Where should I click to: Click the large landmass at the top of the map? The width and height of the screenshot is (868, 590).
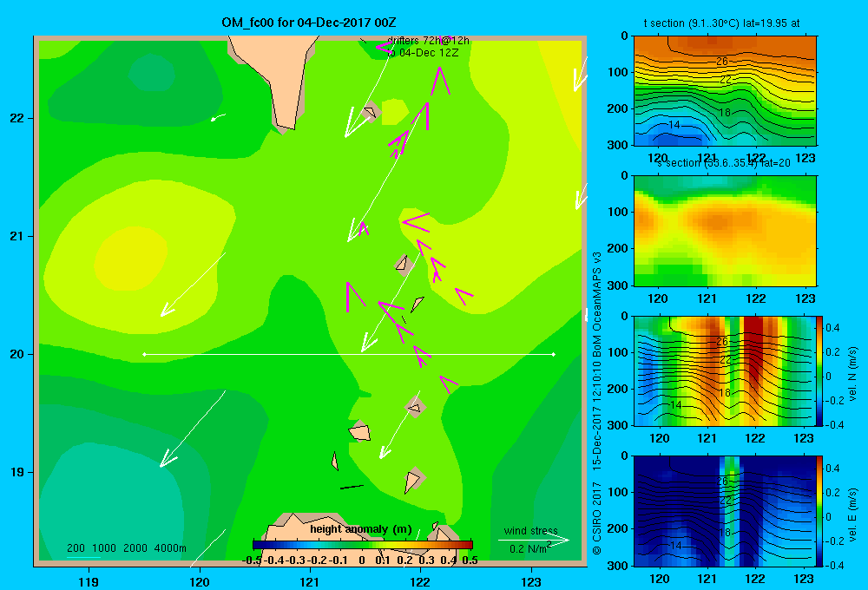273,77
